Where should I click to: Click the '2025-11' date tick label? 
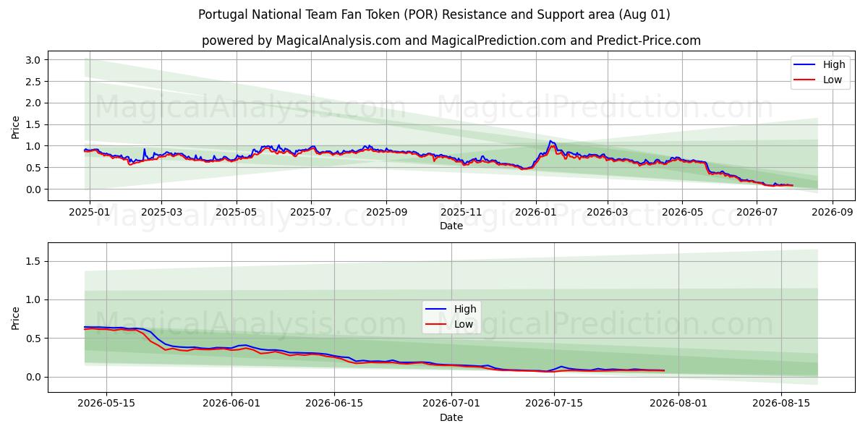pyautogui.click(x=461, y=213)
